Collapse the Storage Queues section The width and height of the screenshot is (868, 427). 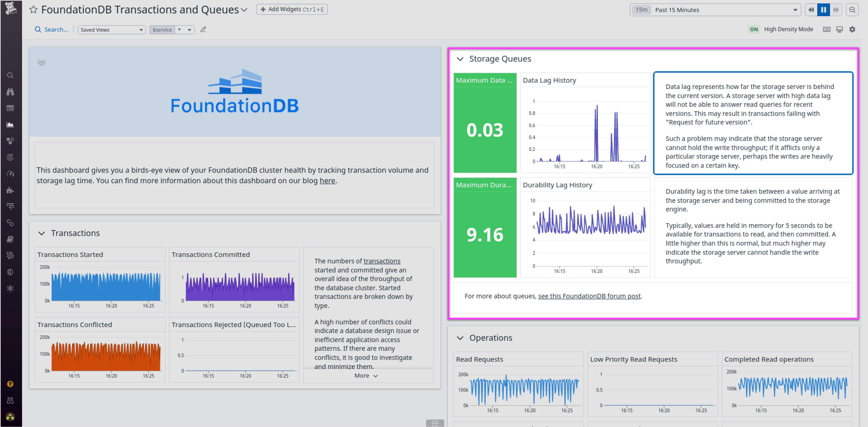(460, 59)
